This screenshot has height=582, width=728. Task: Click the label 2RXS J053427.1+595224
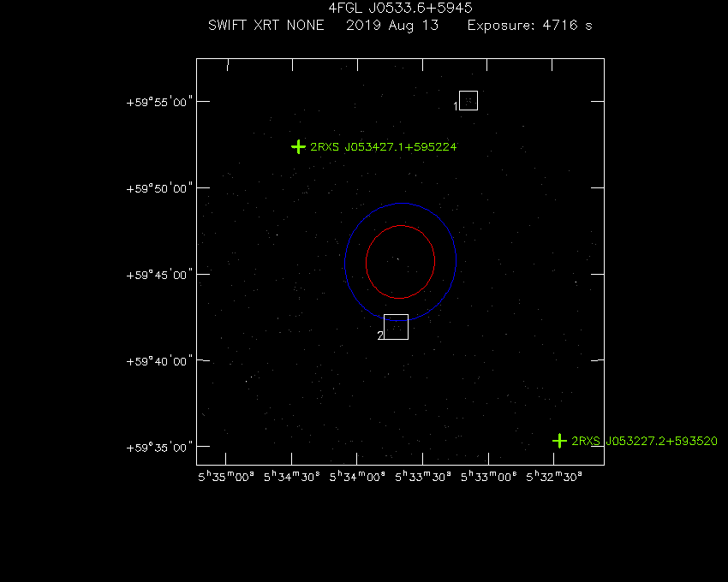pos(383,147)
